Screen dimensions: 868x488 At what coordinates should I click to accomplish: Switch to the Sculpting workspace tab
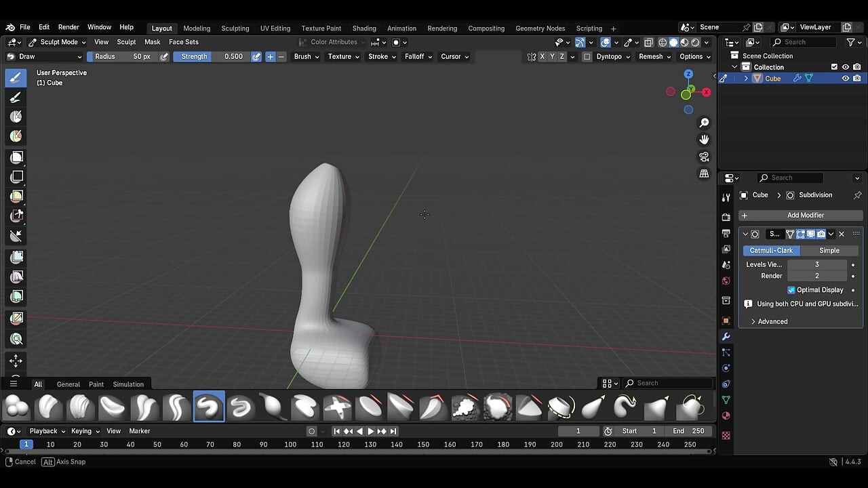[235, 28]
